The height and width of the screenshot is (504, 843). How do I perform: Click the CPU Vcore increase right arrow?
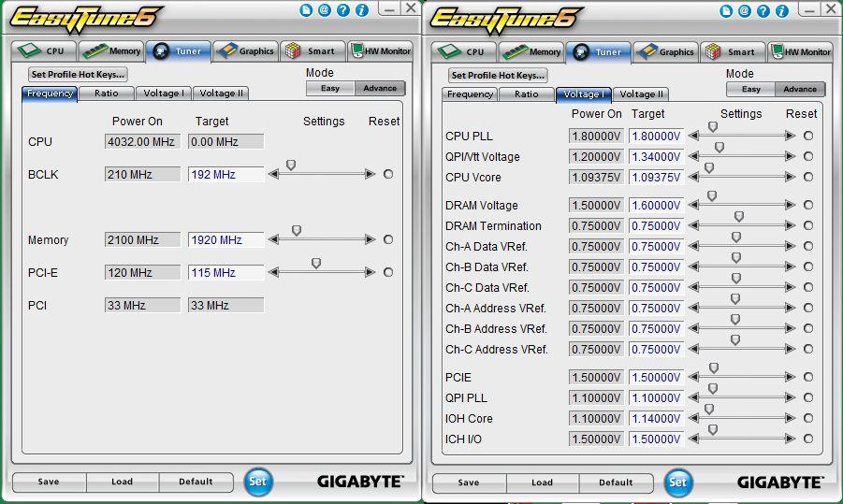[790, 177]
